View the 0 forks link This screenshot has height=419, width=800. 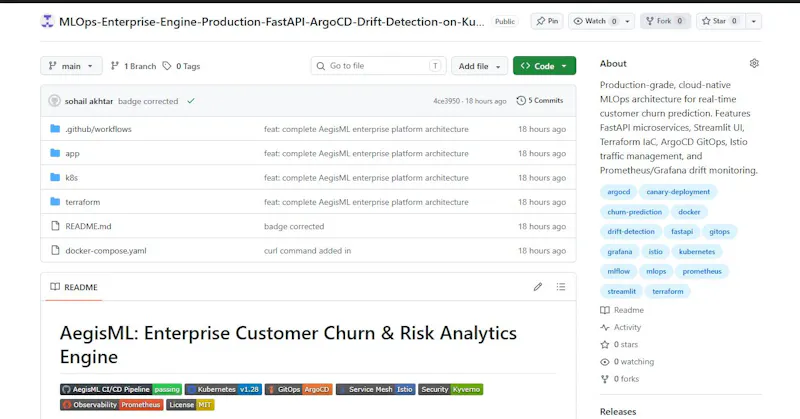coord(620,379)
